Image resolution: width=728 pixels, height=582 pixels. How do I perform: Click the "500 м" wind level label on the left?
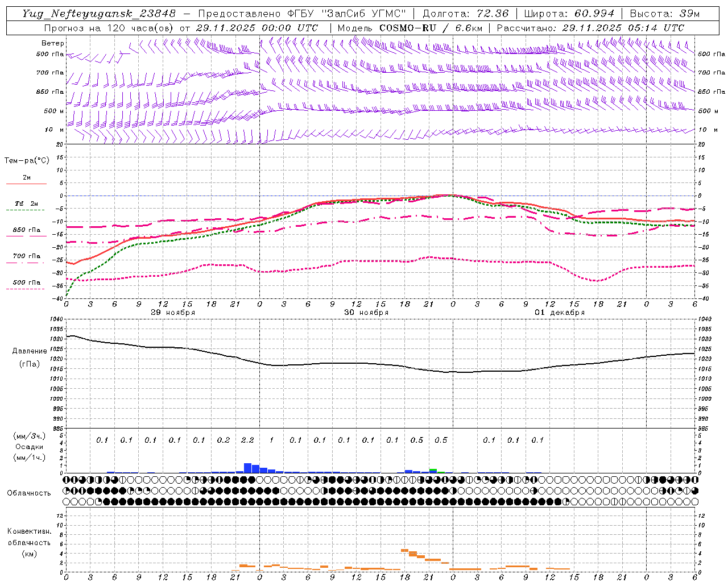54,111
